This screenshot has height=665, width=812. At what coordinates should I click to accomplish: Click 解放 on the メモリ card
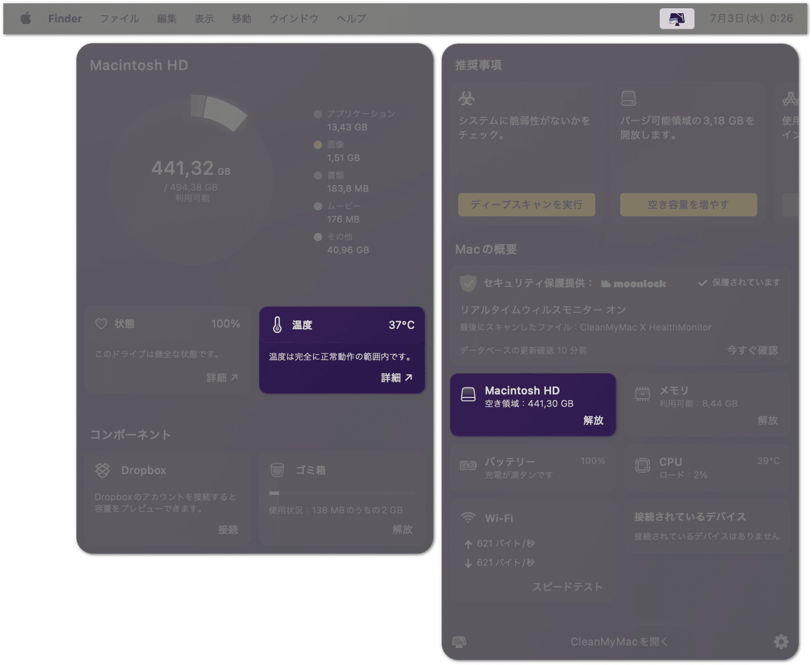point(768,420)
